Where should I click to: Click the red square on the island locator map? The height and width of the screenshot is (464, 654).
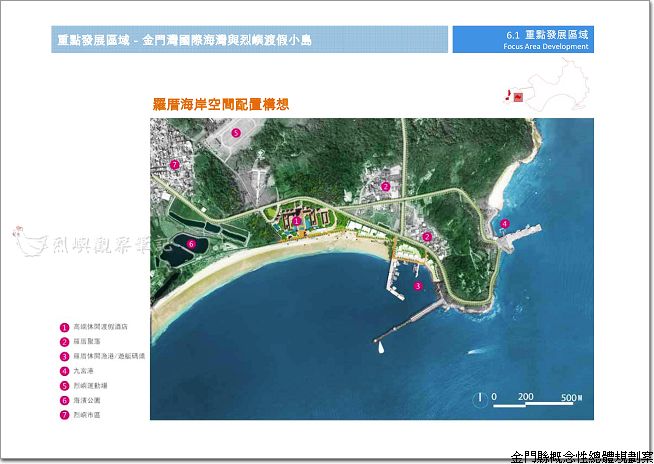coord(518,97)
